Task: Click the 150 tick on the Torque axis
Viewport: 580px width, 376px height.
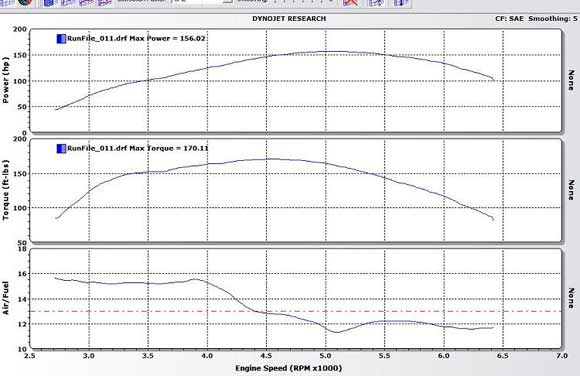Action: (x=20, y=174)
